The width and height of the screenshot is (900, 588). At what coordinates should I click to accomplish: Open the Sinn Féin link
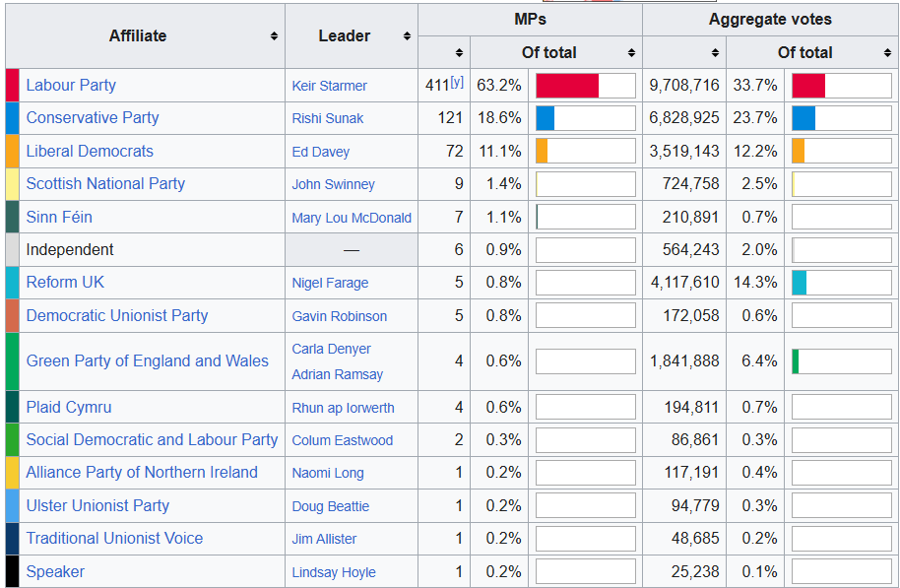coord(59,217)
